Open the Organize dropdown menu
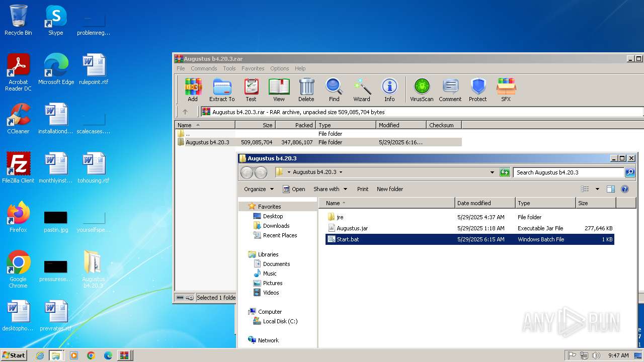The image size is (644, 362). (x=259, y=189)
